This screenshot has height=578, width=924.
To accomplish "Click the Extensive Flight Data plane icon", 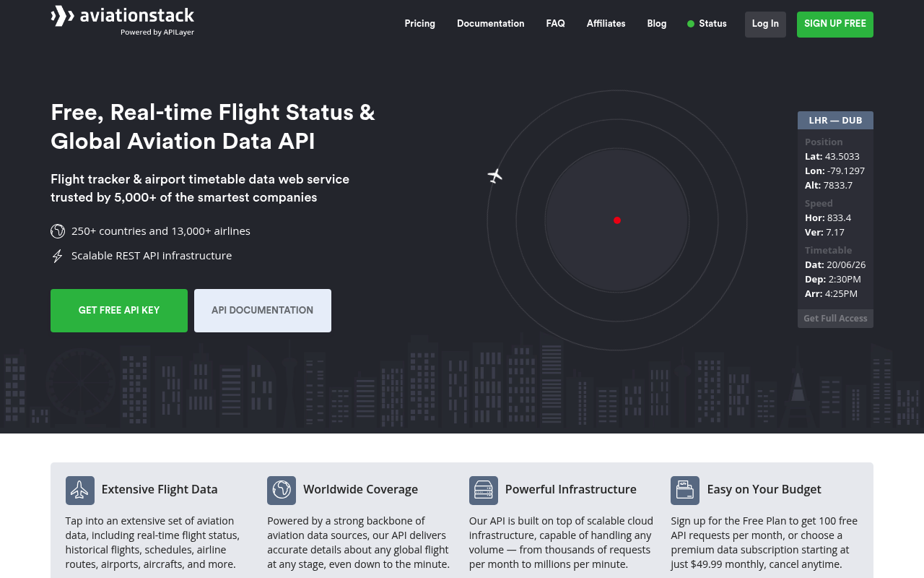I will [x=80, y=491].
